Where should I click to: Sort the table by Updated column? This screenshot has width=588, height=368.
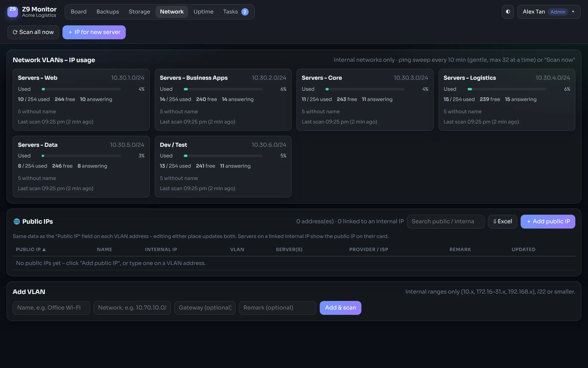[523, 250]
